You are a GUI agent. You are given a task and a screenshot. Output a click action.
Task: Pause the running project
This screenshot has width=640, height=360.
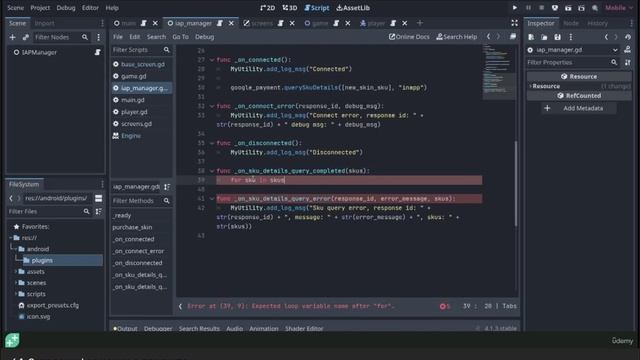tap(528, 8)
